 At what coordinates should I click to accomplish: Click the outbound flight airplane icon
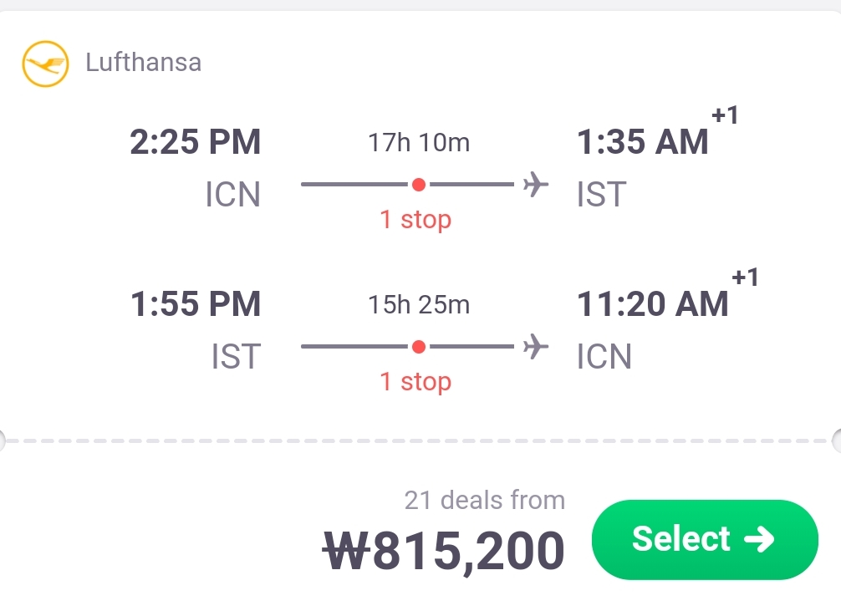pos(535,184)
